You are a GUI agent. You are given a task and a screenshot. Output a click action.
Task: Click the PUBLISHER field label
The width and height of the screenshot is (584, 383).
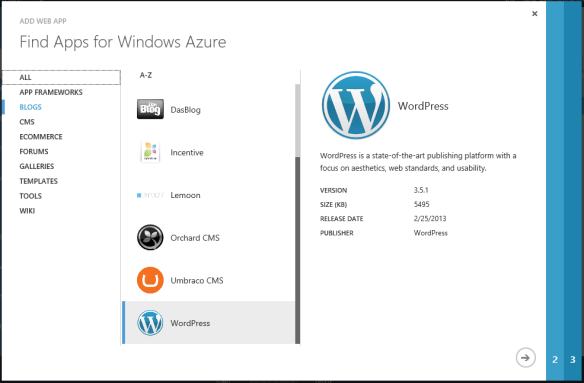point(337,233)
